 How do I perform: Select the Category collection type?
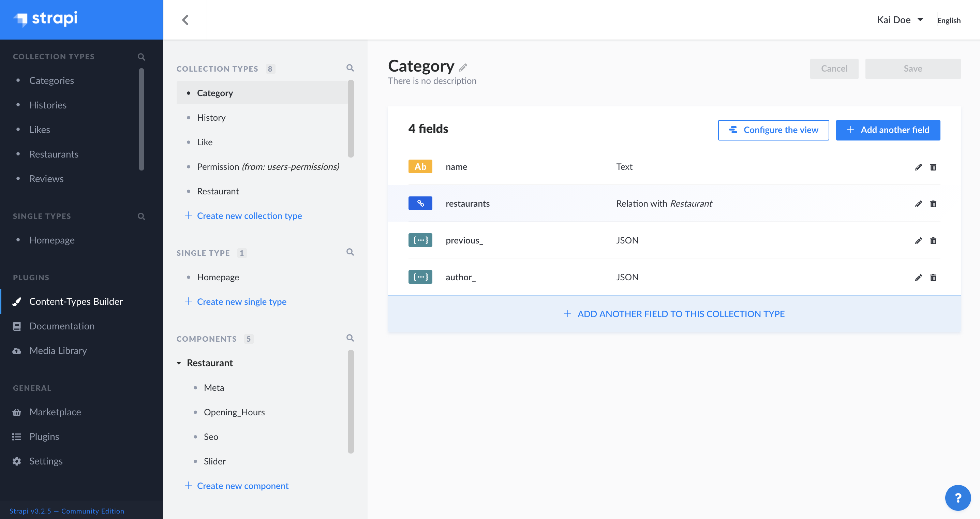[x=215, y=92]
